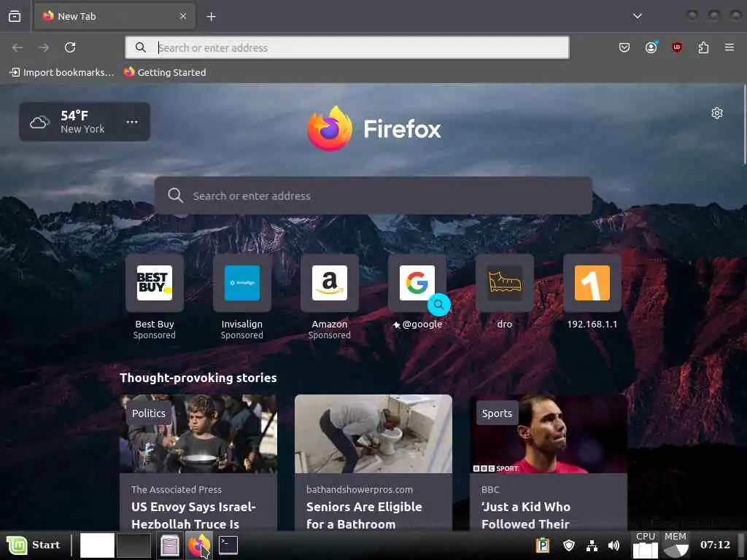
Task: Click the Politics tag on the story
Action: 149,413
